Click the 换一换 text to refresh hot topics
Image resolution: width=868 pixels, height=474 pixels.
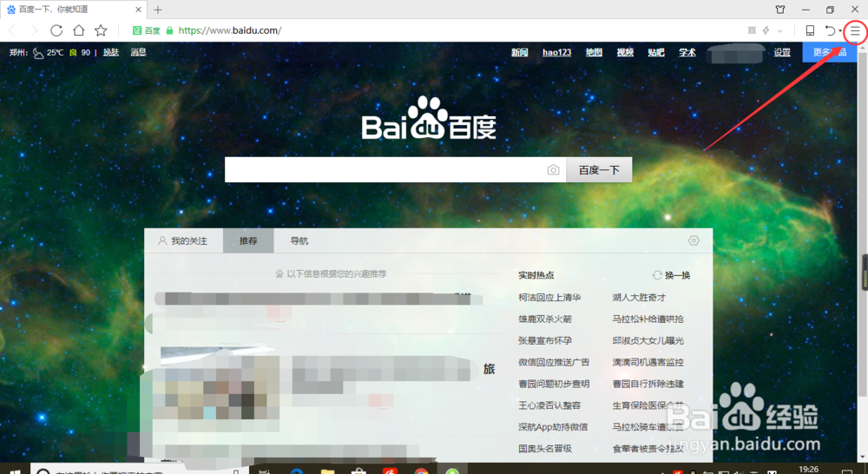pos(678,275)
